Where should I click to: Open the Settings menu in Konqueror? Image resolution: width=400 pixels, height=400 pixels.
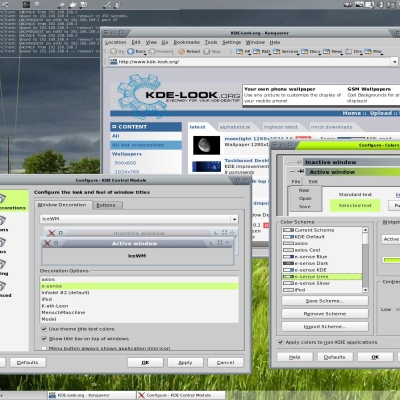tap(231, 42)
